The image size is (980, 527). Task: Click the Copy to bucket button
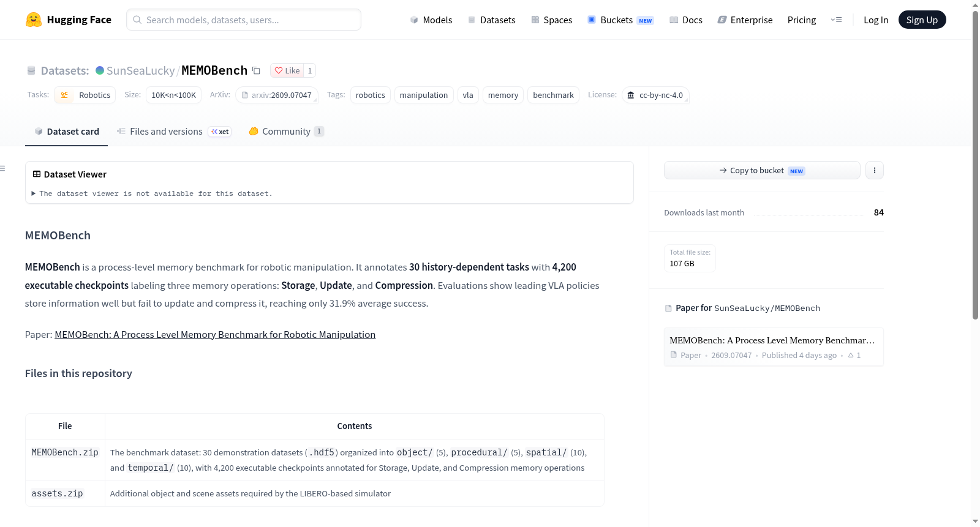762,170
